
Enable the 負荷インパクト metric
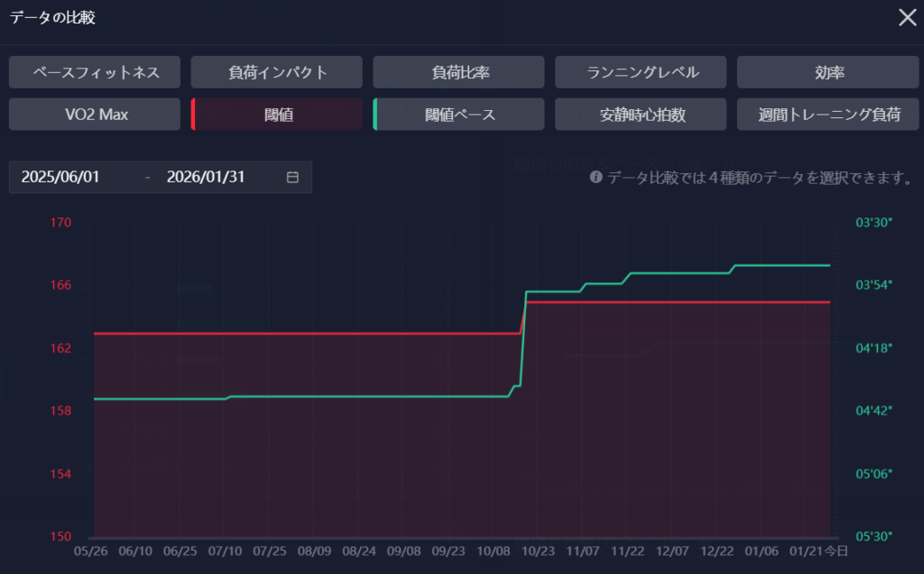click(x=277, y=72)
